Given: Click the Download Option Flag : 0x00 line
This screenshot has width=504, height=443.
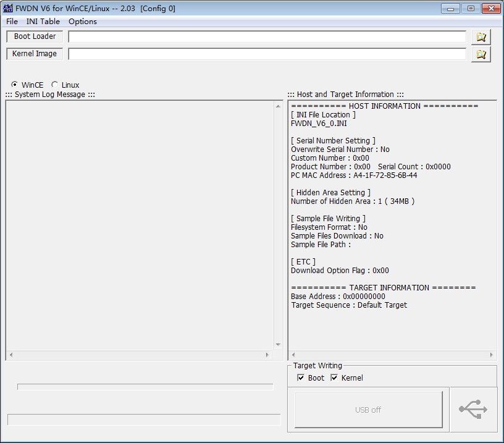Looking at the screenshot, I should point(340,271).
